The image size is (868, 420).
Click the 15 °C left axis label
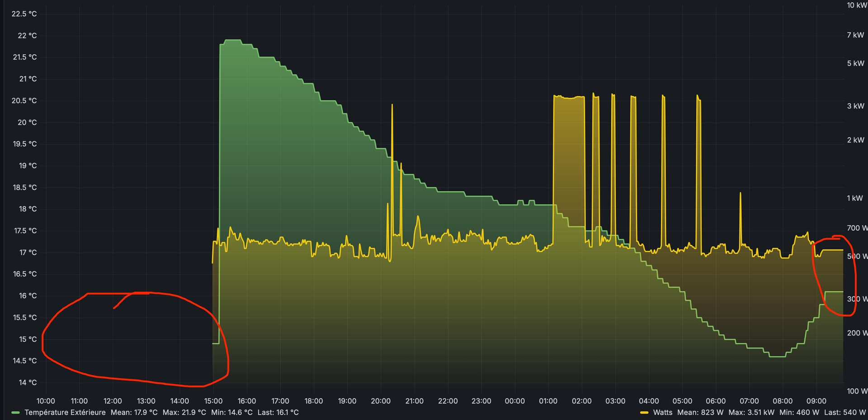[x=28, y=339]
